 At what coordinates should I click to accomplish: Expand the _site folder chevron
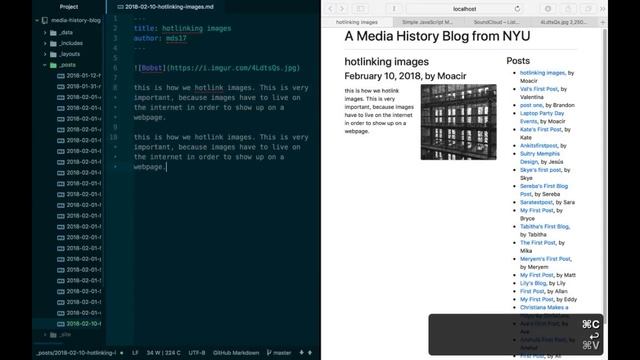coord(45,335)
